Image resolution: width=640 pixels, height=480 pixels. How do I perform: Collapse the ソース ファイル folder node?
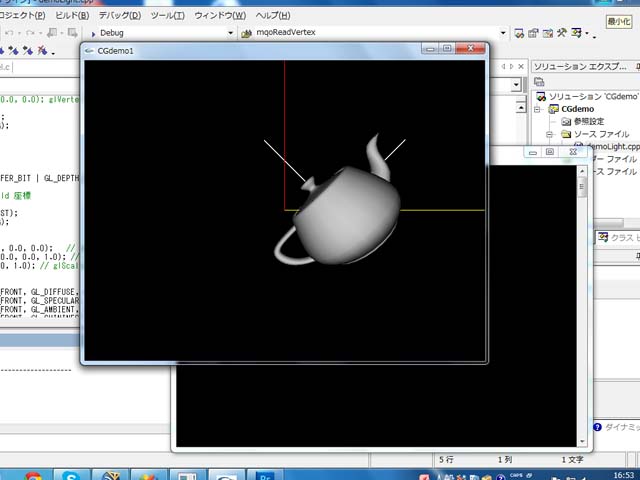point(550,134)
